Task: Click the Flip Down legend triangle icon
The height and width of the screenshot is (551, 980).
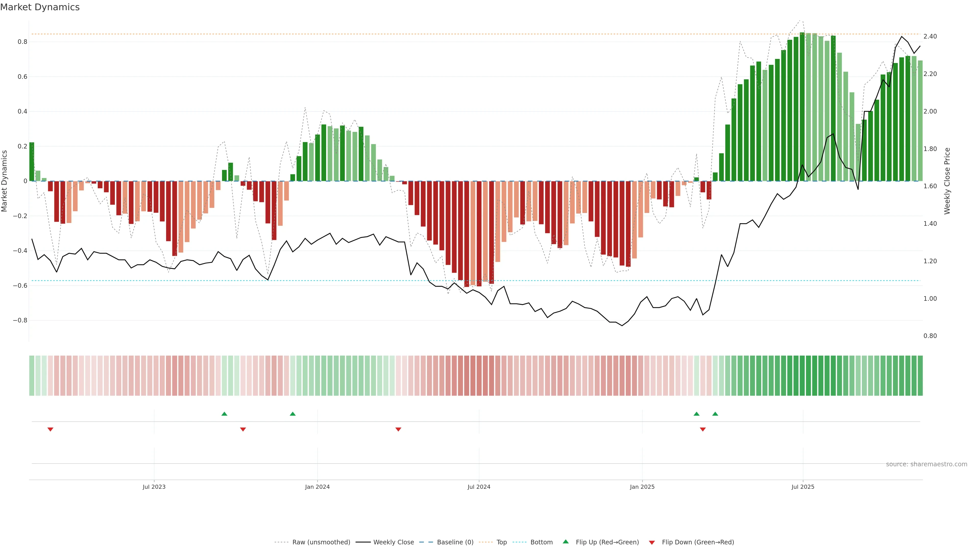Action: click(652, 542)
